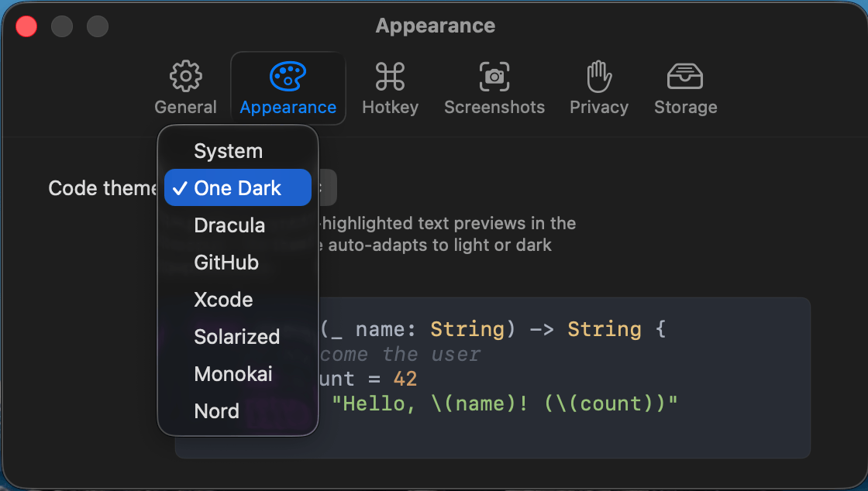
Task: Choose the Solarized code theme
Action: 238,336
